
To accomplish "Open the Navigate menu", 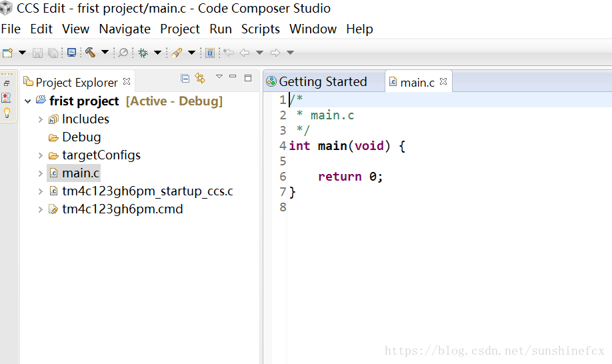I will [125, 29].
